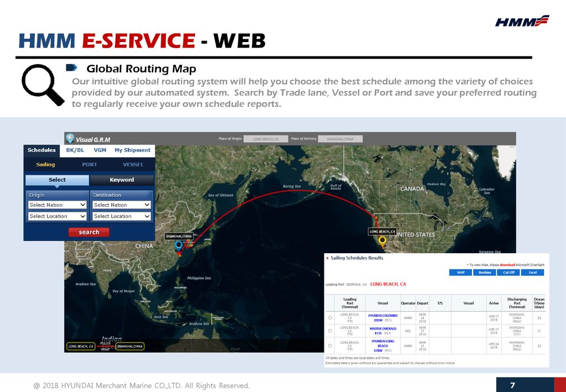Click the Global Routing Map heading
The width and height of the screenshot is (566, 392).
pos(141,69)
